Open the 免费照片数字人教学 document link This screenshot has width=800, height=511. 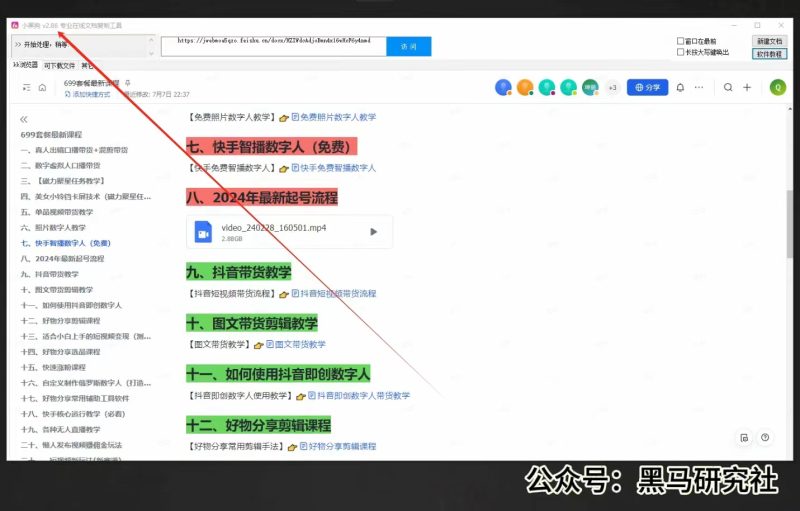(x=334, y=117)
